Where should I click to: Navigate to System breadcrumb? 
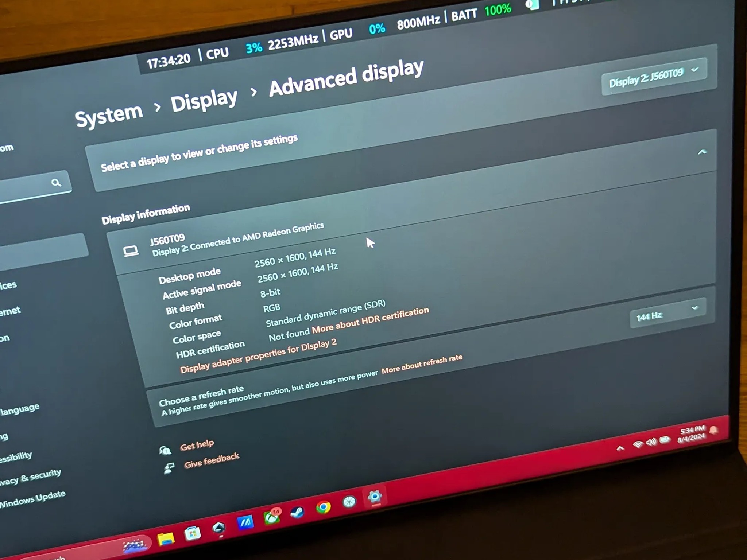(109, 116)
